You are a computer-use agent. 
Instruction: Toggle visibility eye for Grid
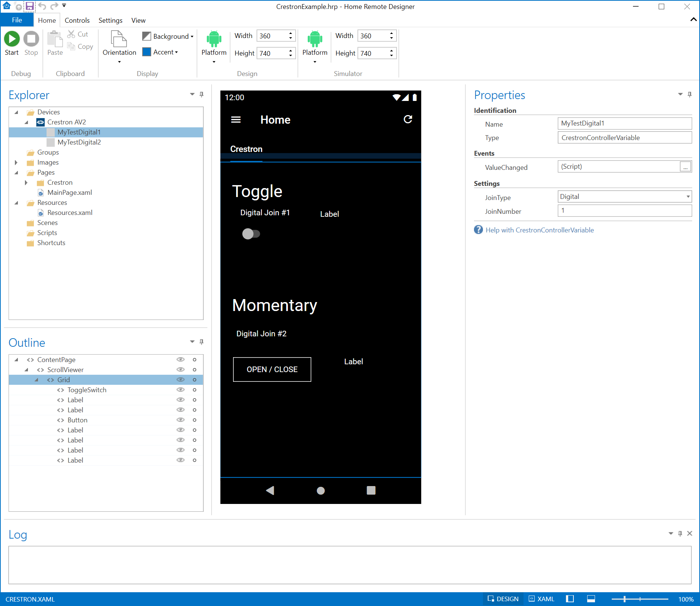pyautogui.click(x=181, y=380)
